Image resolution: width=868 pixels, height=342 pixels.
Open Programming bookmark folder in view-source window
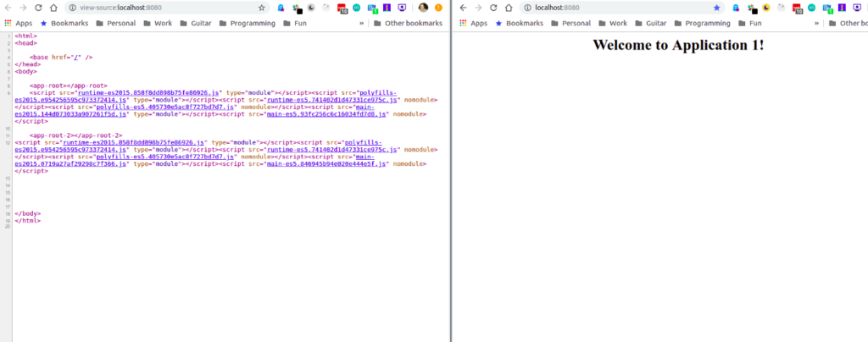(247, 23)
